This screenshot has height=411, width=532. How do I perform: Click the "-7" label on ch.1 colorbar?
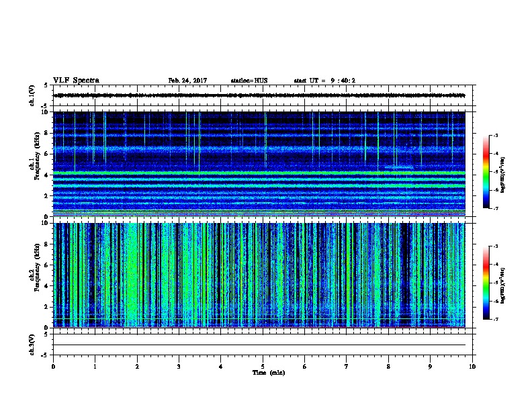coord(496,208)
